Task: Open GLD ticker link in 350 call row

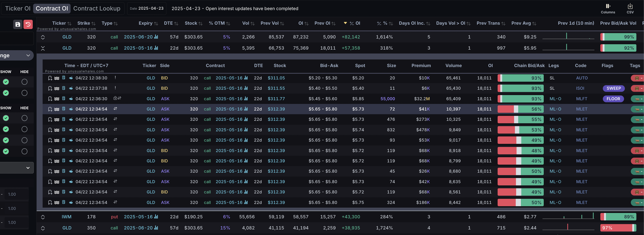Action: 67,228
